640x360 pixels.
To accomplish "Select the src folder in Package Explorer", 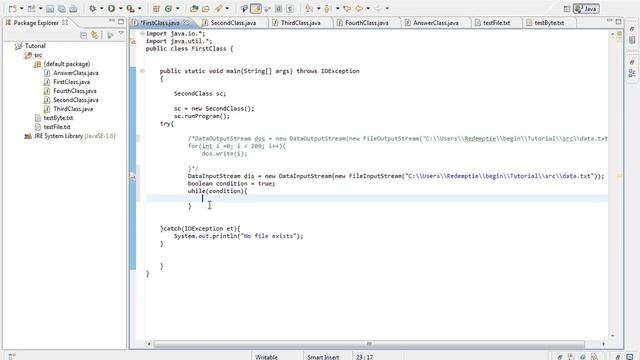I will tap(38, 55).
